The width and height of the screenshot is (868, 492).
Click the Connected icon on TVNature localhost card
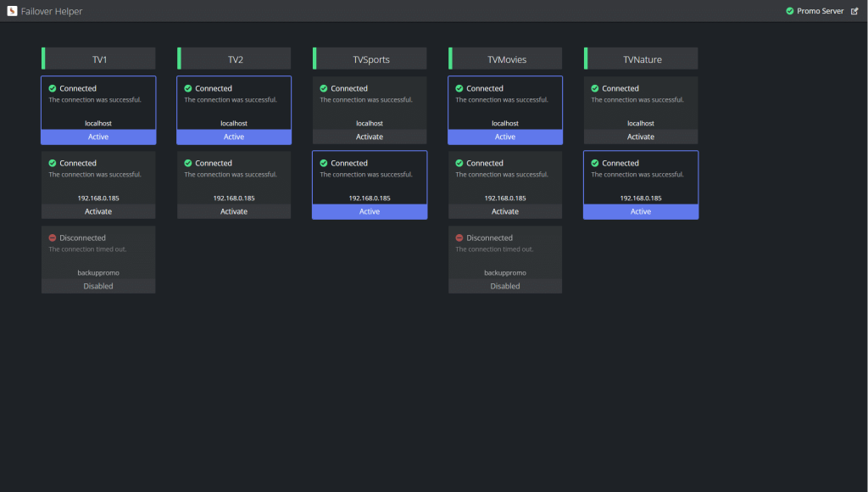click(x=595, y=88)
